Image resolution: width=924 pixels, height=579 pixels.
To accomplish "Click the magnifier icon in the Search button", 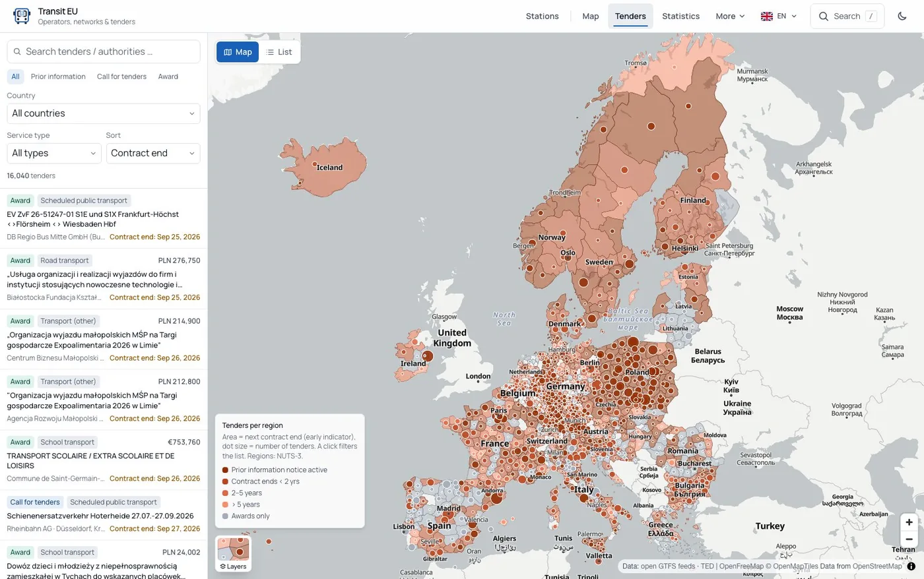I will tap(824, 16).
